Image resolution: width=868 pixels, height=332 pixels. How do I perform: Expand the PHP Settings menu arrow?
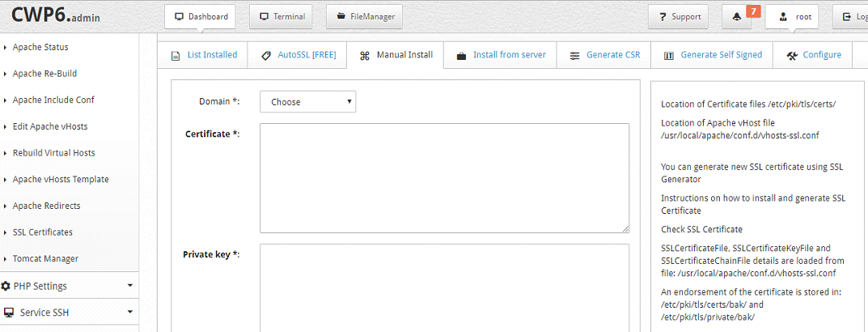[130, 286]
